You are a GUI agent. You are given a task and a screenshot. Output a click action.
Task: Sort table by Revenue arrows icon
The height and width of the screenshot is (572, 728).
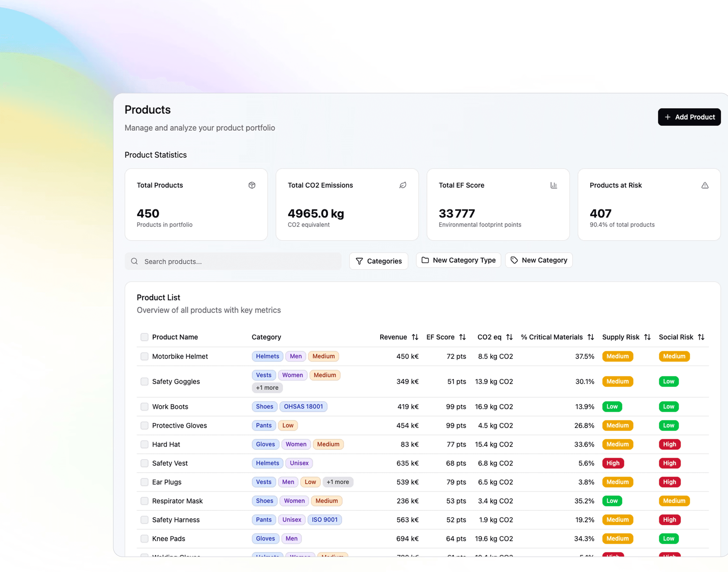coord(415,337)
